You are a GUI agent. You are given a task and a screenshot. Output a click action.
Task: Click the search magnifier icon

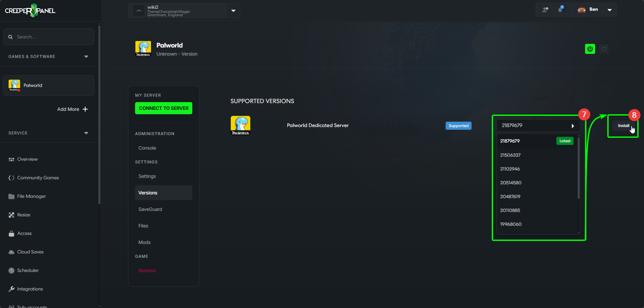(x=10, y=37)
